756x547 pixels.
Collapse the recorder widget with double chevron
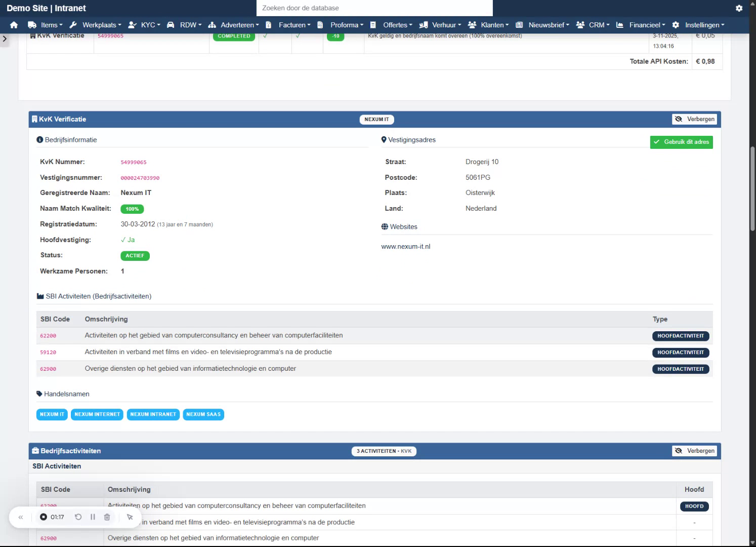(x=21, y=517)
